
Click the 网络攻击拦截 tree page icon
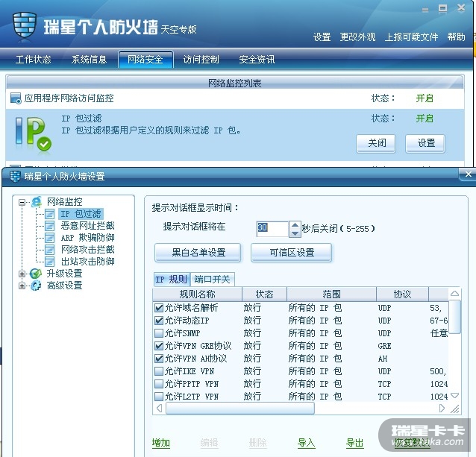click(x=49, y=250)
